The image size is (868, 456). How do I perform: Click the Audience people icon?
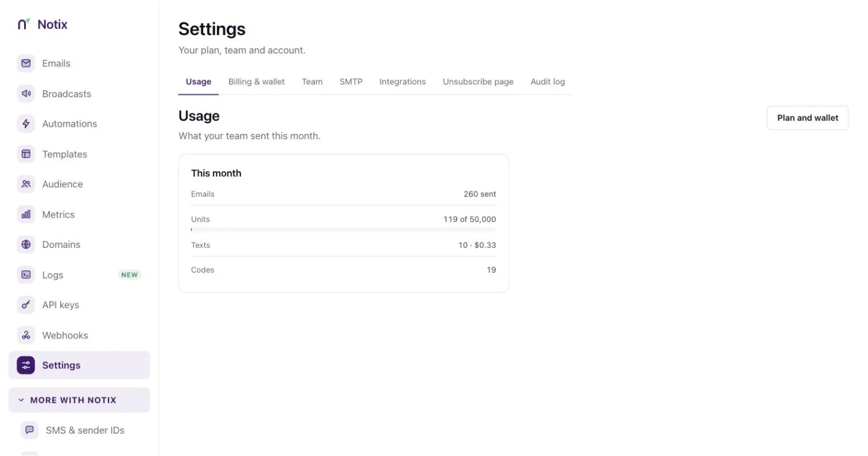(x=26, y=184)
